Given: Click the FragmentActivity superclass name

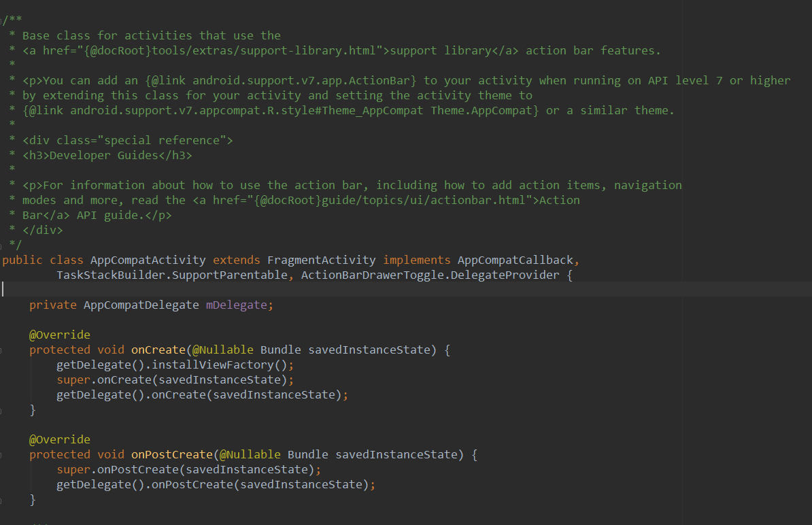Looking at the screenshot, I should pos(322,260).
